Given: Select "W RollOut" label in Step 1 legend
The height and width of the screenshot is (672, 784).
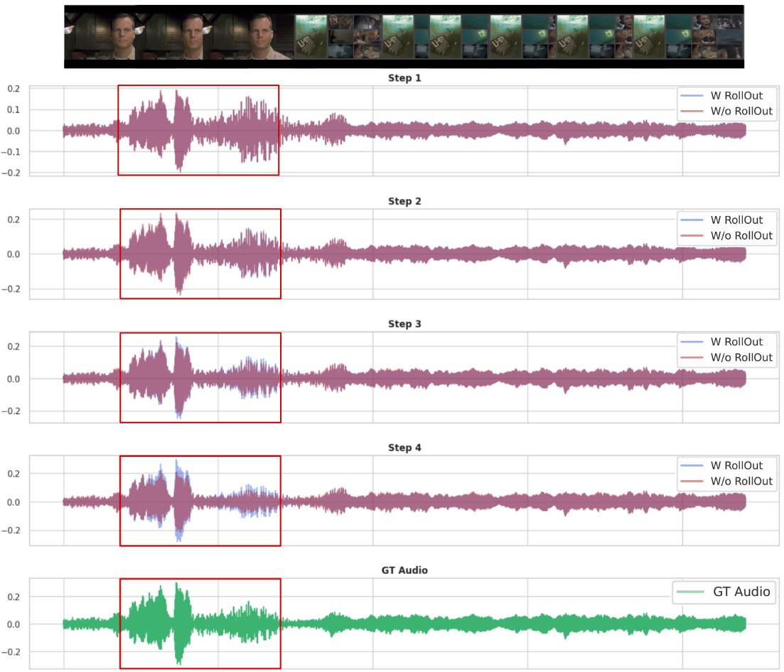Looking at the screenshot, I should (736, 95).
